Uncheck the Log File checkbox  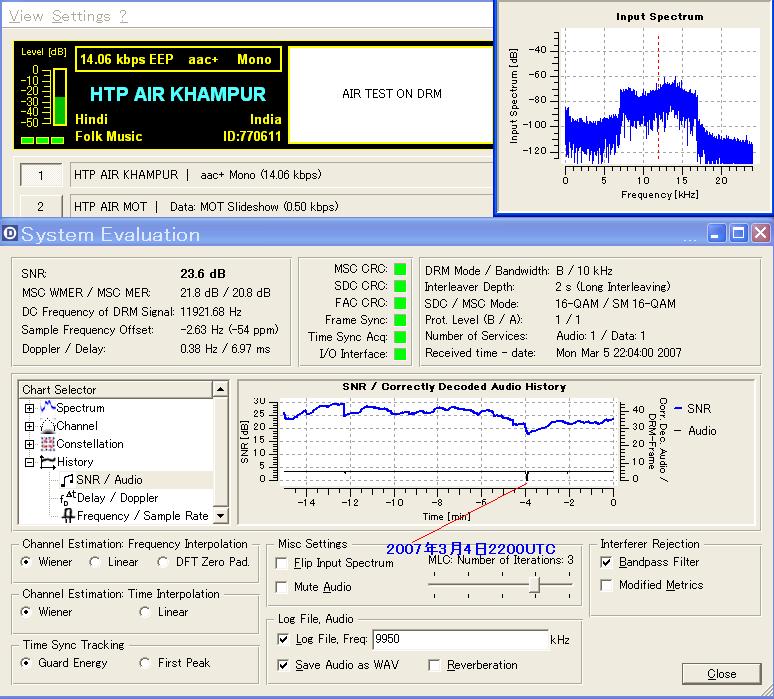[283, 639]
